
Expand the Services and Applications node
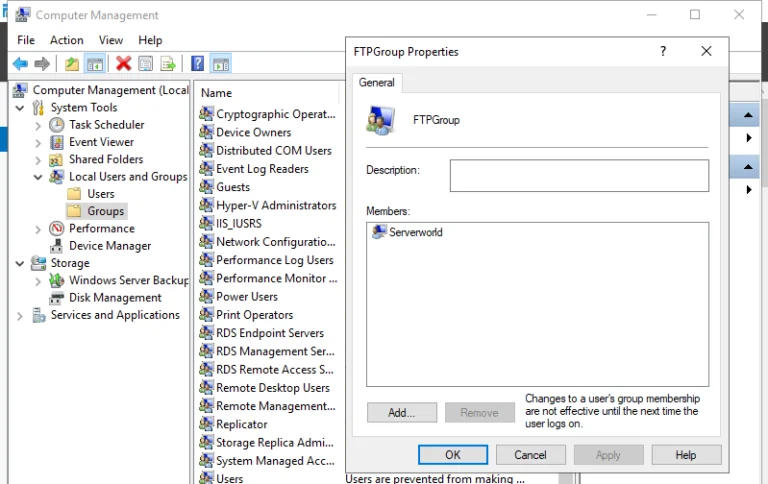point(20,316)
